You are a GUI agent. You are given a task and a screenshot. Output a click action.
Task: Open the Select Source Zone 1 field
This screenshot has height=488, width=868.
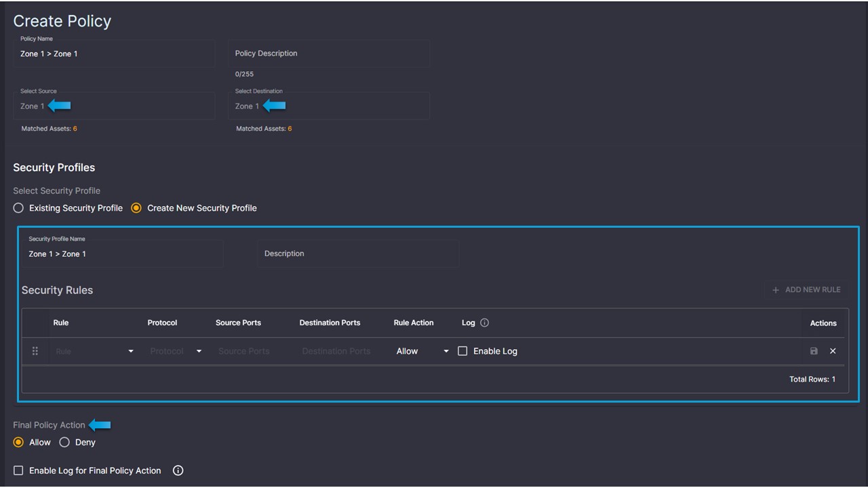[114, 106]
